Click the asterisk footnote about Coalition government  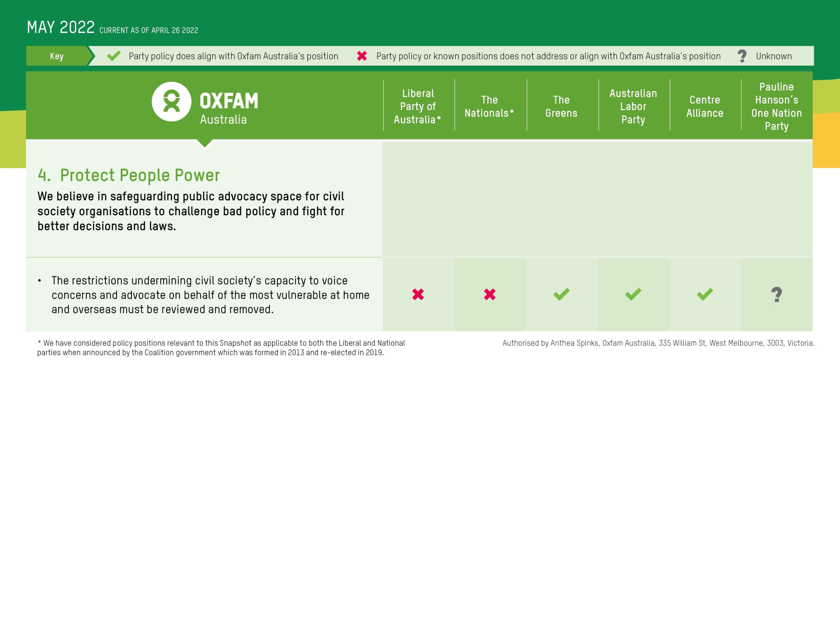tap(221, 348)
